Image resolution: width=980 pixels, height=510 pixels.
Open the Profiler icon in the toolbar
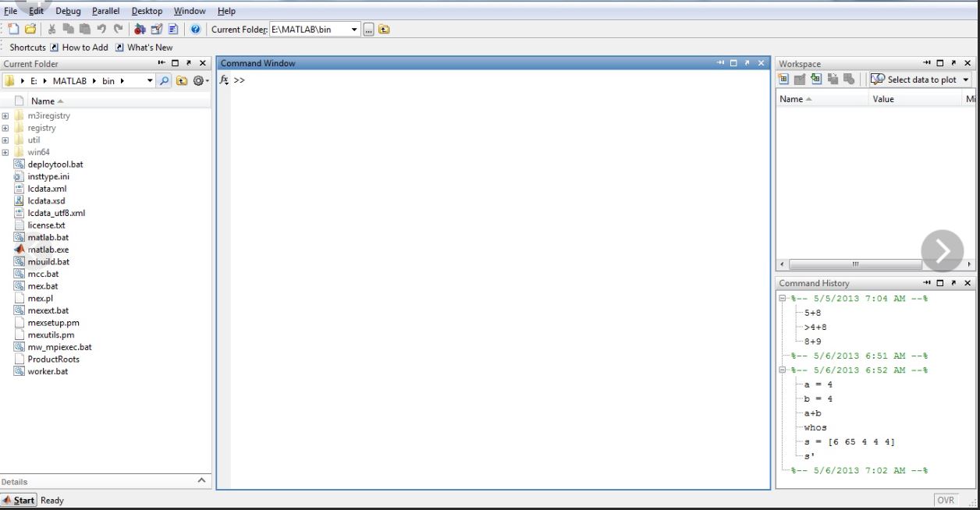point(172,30)
